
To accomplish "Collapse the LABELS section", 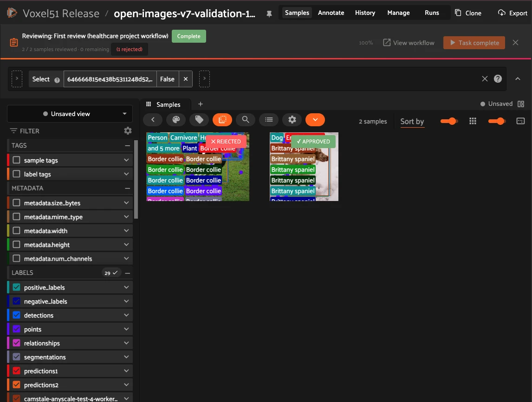I will coord(128,273).
